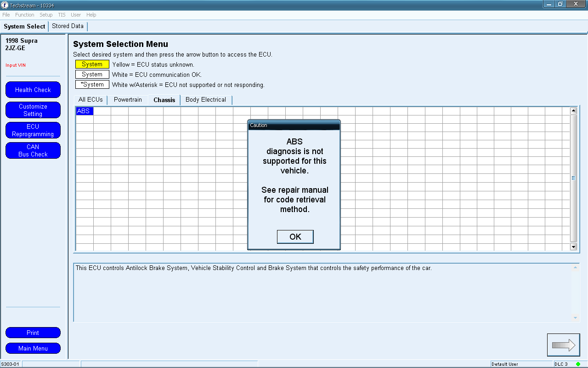Click description box scroll up arrow
The height and width of the screenshot is (368, 588).
[x=575, y=267]
